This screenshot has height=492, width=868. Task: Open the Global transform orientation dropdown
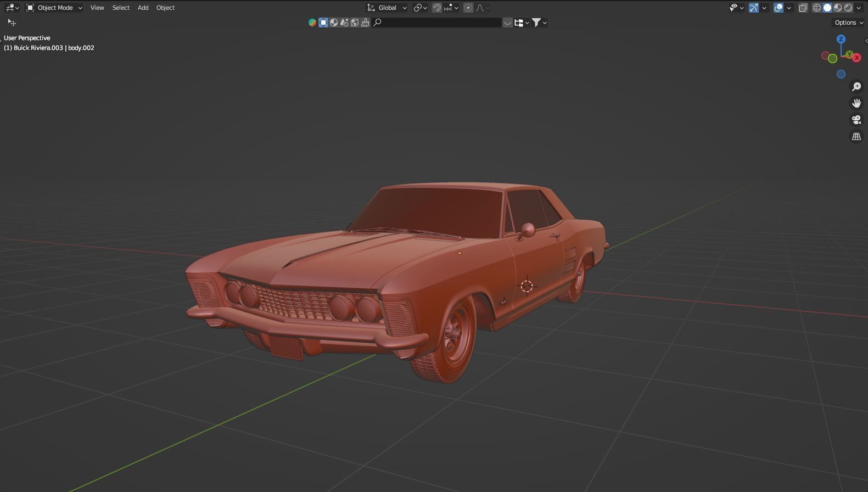pos(387,8)
